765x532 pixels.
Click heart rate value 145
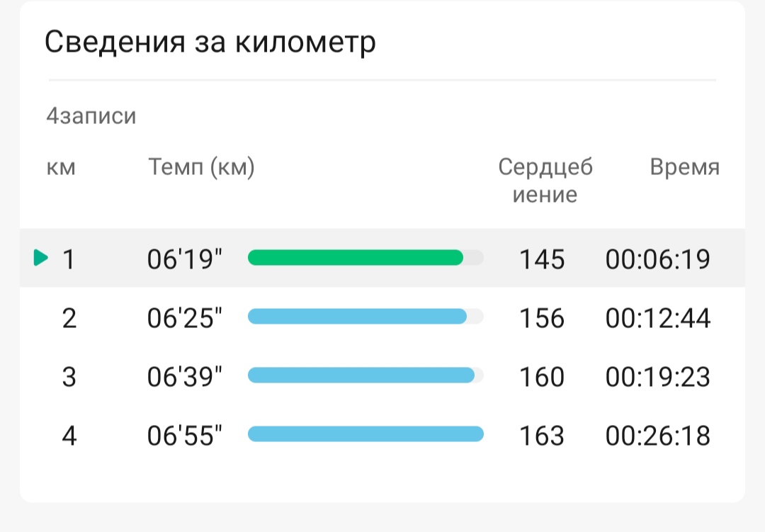tap(542, 259)
